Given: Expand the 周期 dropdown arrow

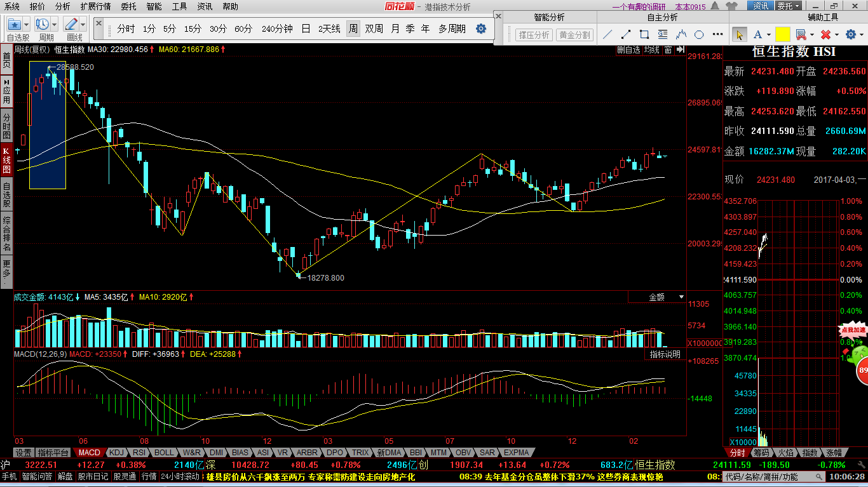Looking at the screenshot, I should [55, 24].
